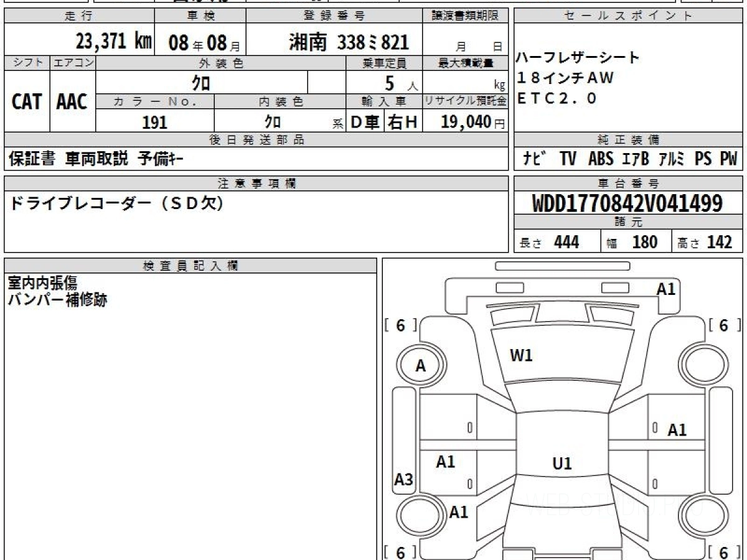Select the D車 cell
Image resolution: width=747 pixels, height=560 pixels.
point(365,122)
